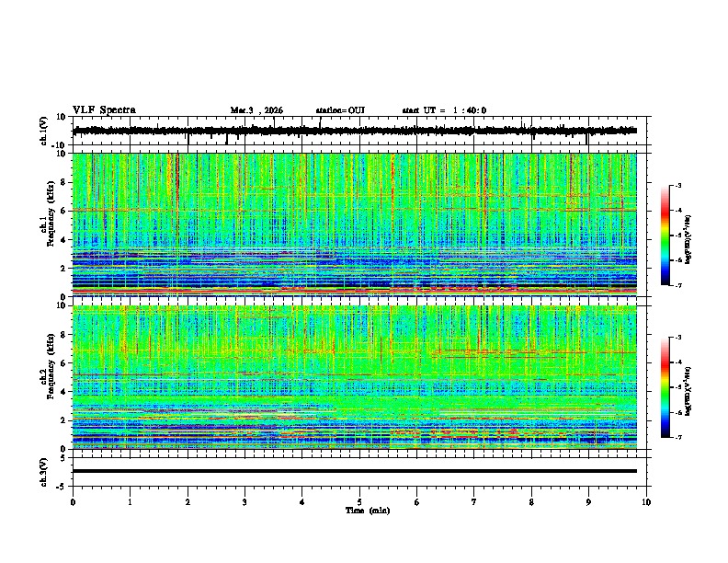Click the "2" kHz tick of ch.2 spectrogram
728x563 pixels.
(x=63, y=420)
